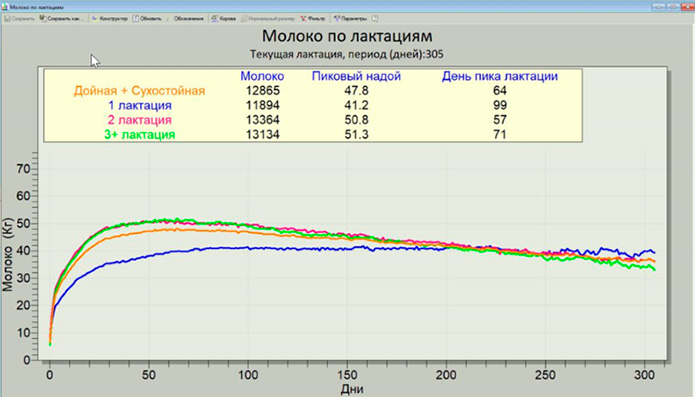Click peak day value 99
The image size is (695, 397).
(x=500, y=105)
